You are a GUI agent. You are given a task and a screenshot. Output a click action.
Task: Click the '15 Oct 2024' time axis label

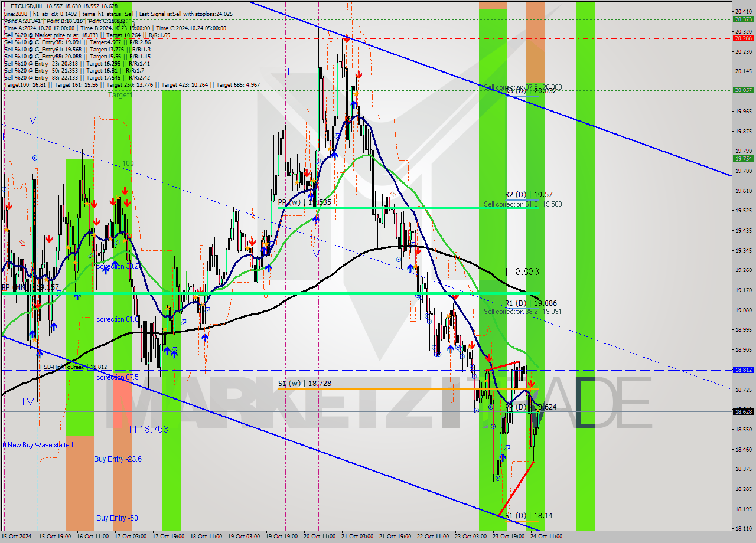click(16, 537)
